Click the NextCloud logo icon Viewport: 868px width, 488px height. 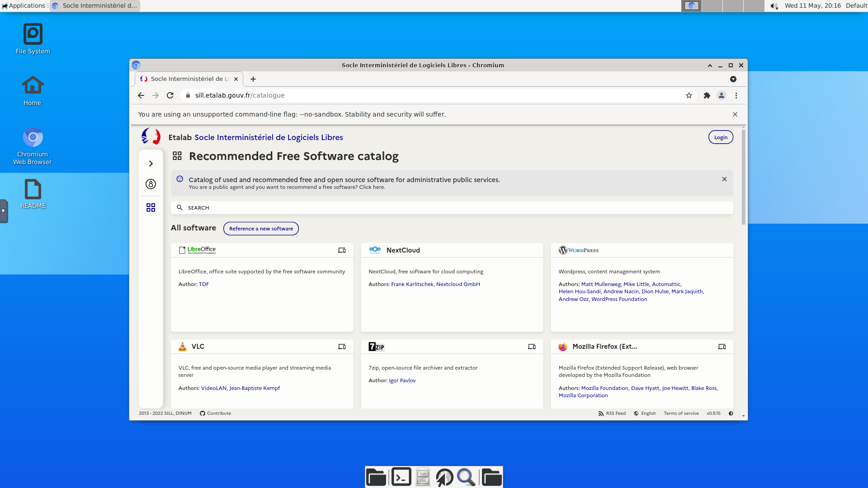[x=374, y=250]
